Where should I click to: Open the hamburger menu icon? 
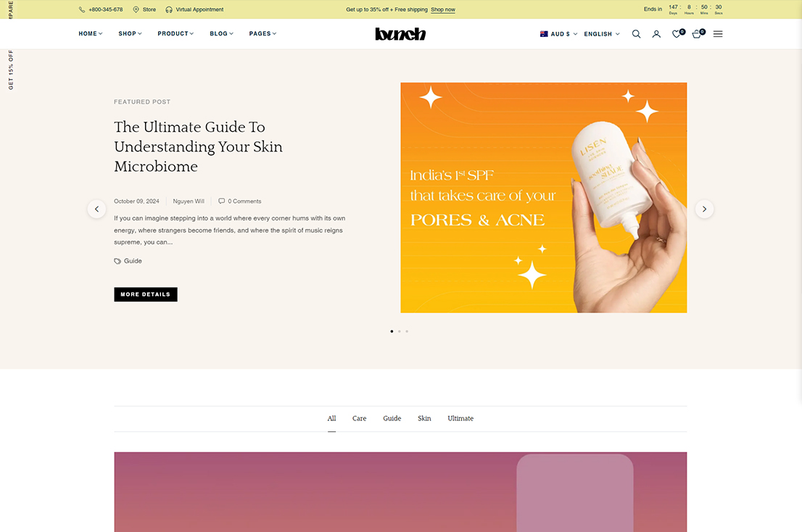tap(718, 34)
